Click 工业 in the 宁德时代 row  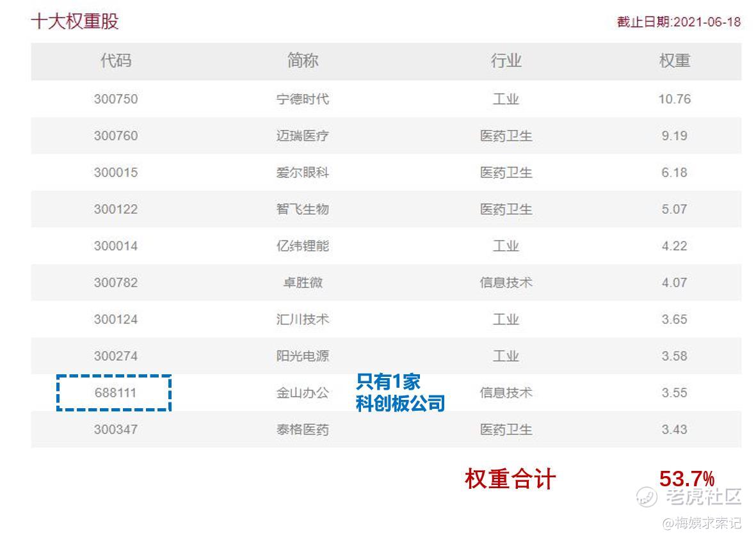point(506,99)
